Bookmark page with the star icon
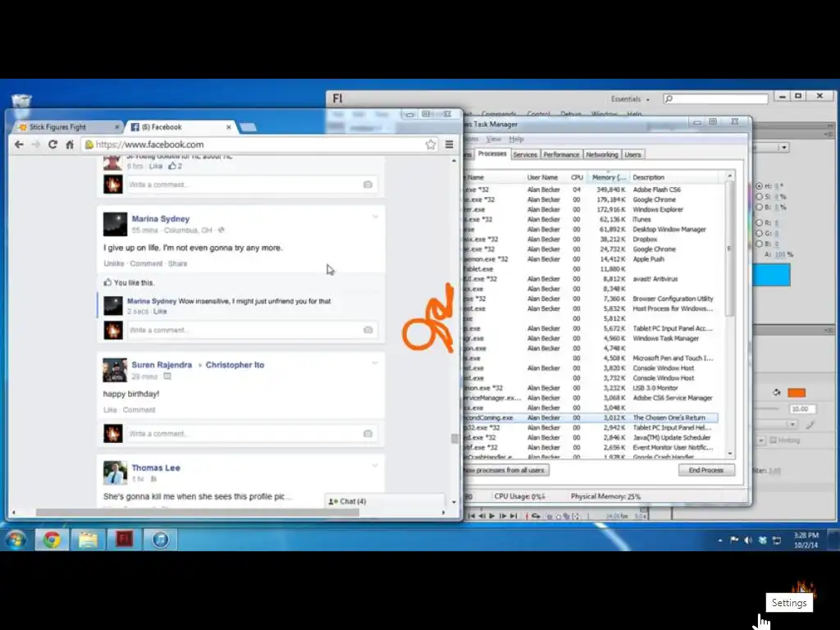Viewport: 840px width, 630px height. pos(430,144)
